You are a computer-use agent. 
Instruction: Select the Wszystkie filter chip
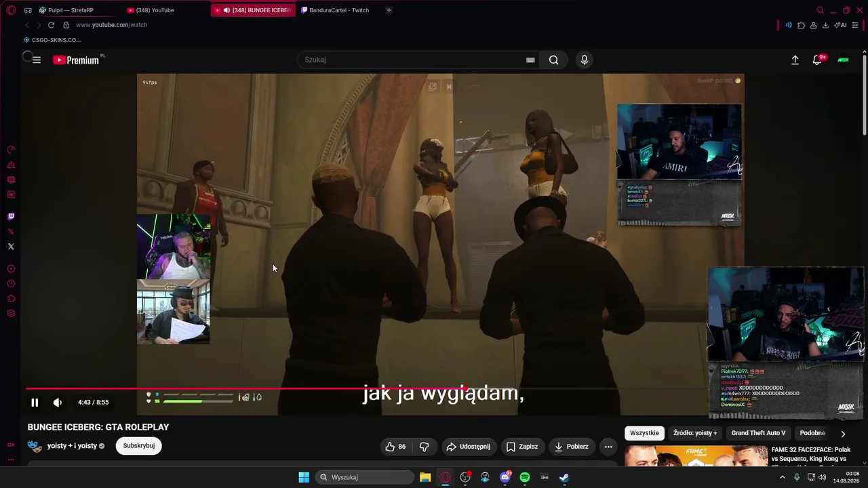tap(644, 433)
